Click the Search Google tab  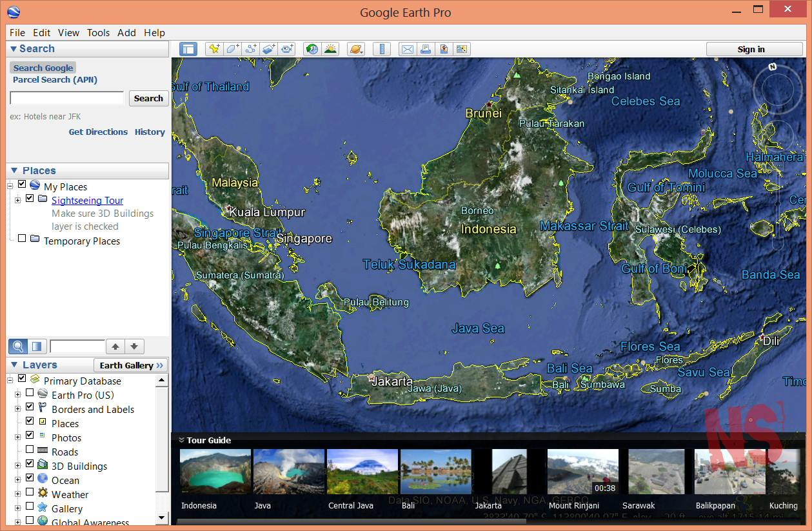click(x=43, y=68)
